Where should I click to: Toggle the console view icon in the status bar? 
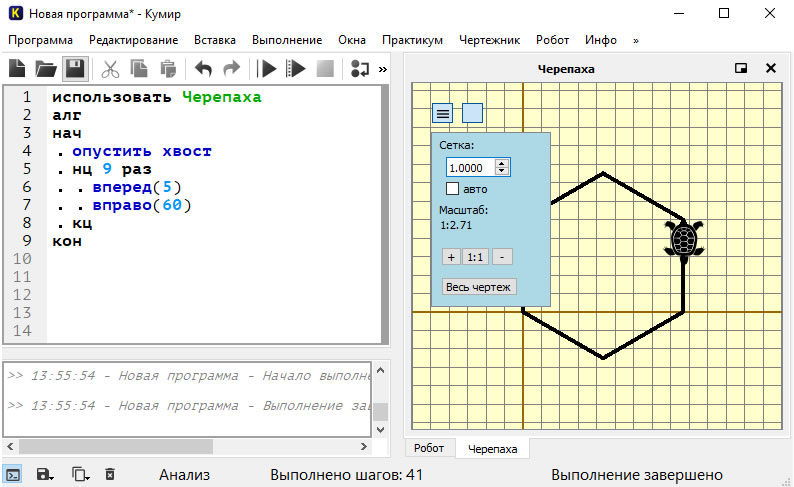(13, 475)
